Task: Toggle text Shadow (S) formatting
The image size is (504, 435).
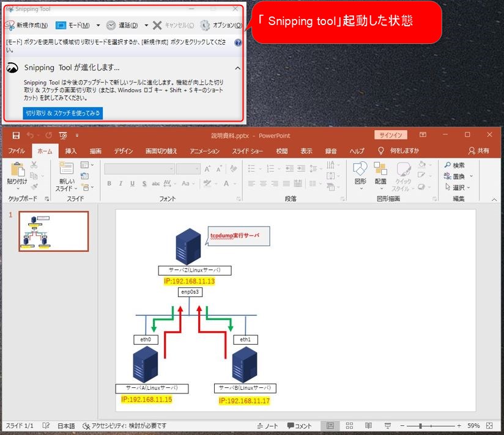Action: (144, 183)
